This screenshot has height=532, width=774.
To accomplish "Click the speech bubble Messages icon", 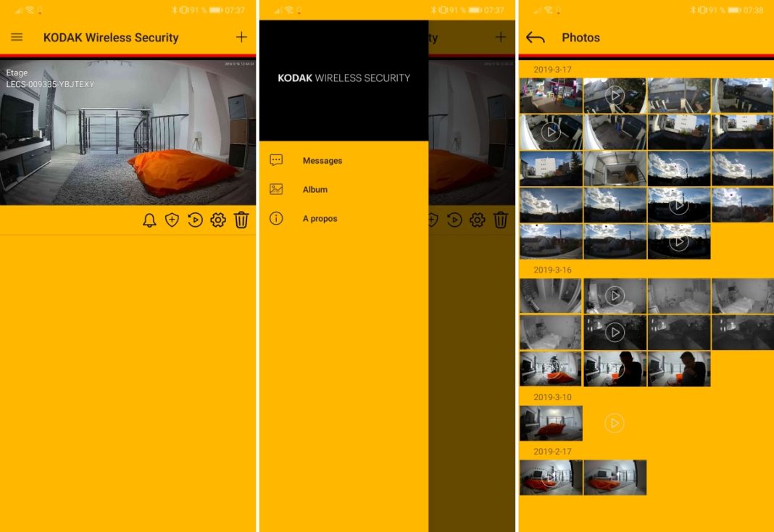I will [x=276, y=160].
